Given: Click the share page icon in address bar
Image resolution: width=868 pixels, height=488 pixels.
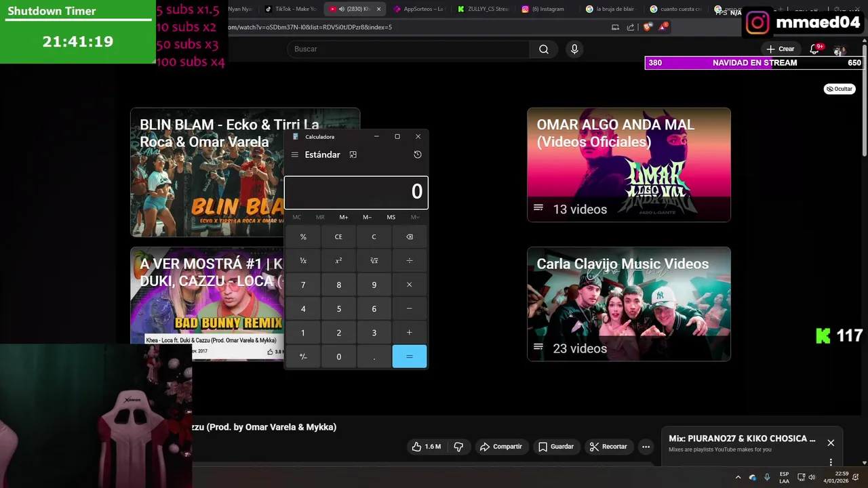Looking at the screenshot, I should click(x=630, y=27).
